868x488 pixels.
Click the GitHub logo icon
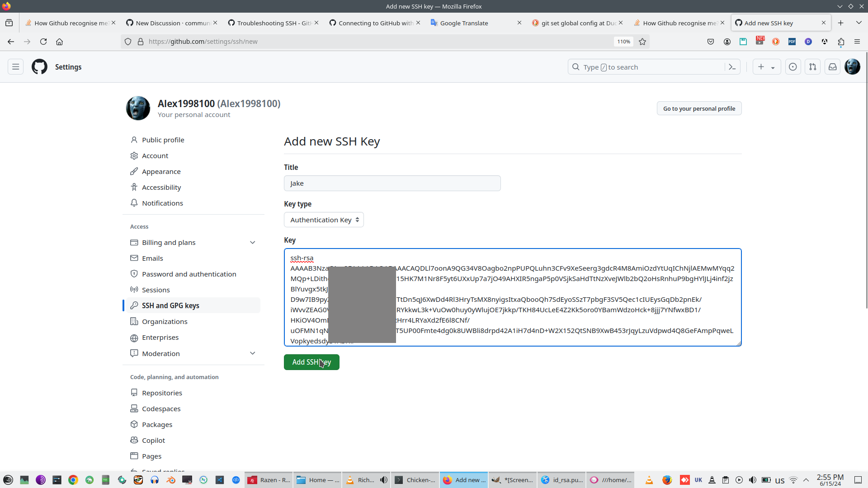pyautogui.click(x=39, y=67)
